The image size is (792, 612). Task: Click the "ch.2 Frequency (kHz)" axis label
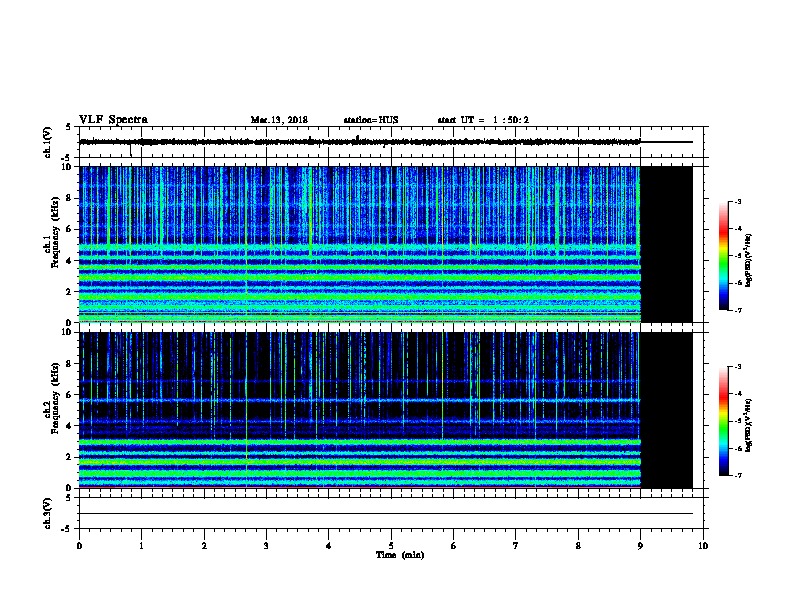pos(52,398)
